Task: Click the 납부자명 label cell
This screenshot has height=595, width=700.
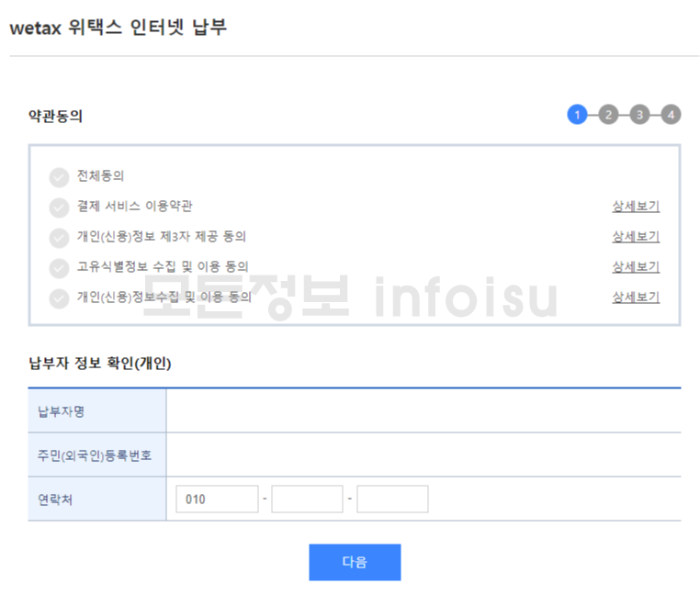Action: [96, 410]
